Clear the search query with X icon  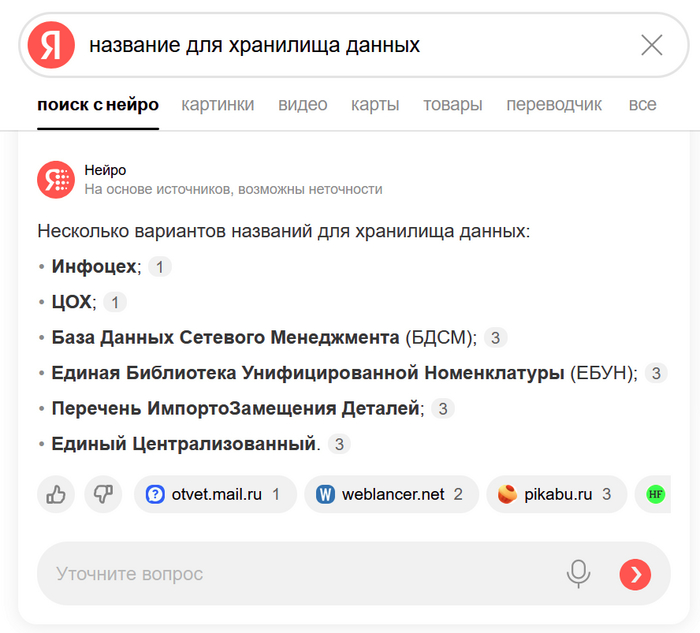click(x=651, y=45)
